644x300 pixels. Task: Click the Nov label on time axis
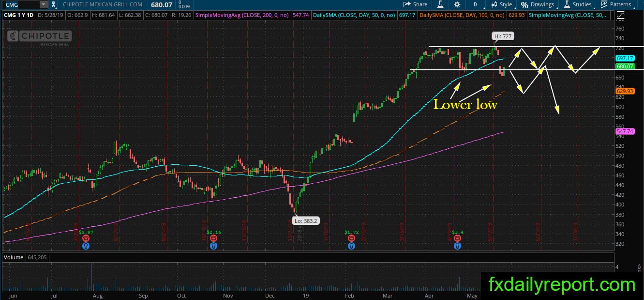(x=227, y=295)
